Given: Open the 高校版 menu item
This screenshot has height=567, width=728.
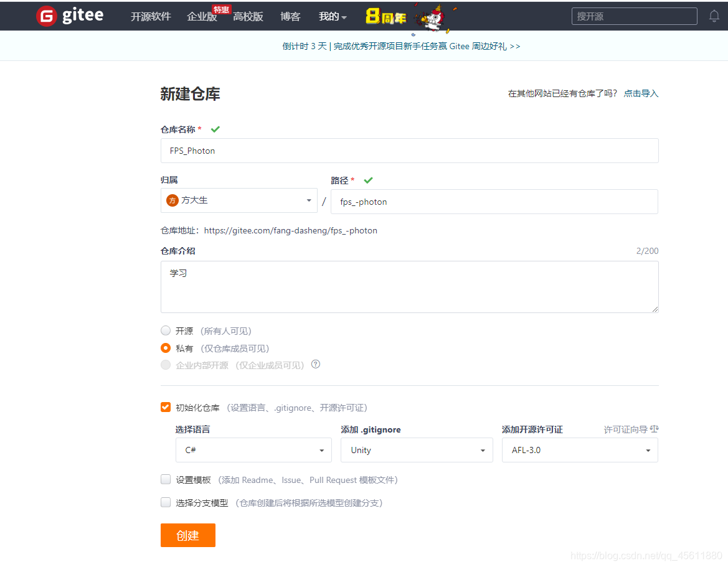Looking at the screenshot, I should tap(248, 17).
